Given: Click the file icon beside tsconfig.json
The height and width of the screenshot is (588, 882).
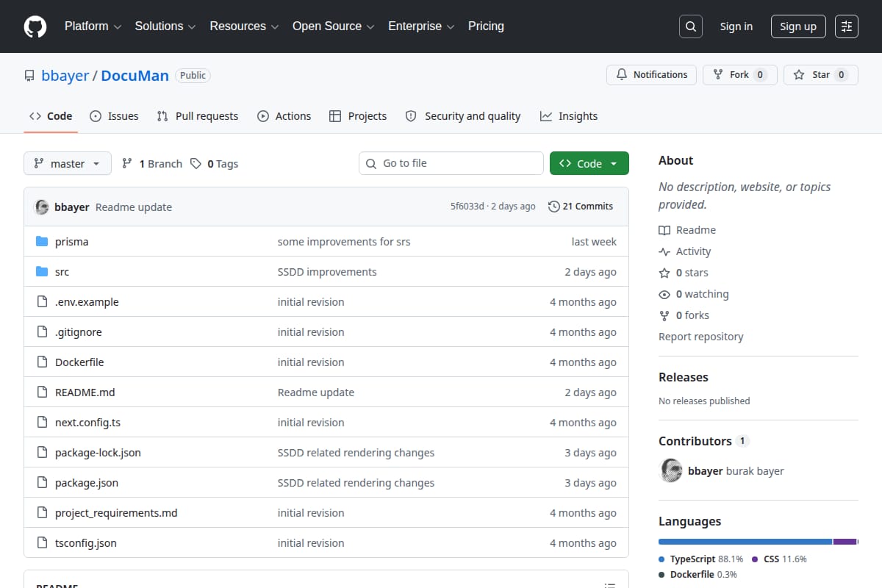Looking at the screenshot, I should point(42,543).
